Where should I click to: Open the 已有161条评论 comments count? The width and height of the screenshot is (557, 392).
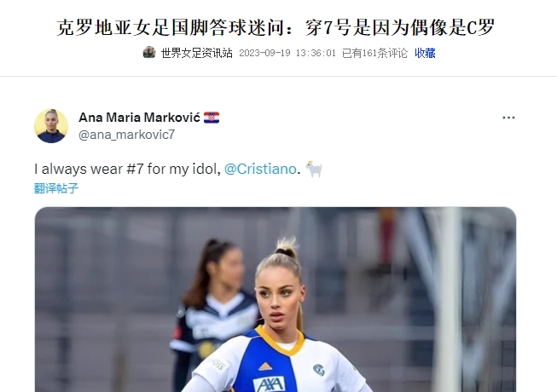tap(374, 53)
